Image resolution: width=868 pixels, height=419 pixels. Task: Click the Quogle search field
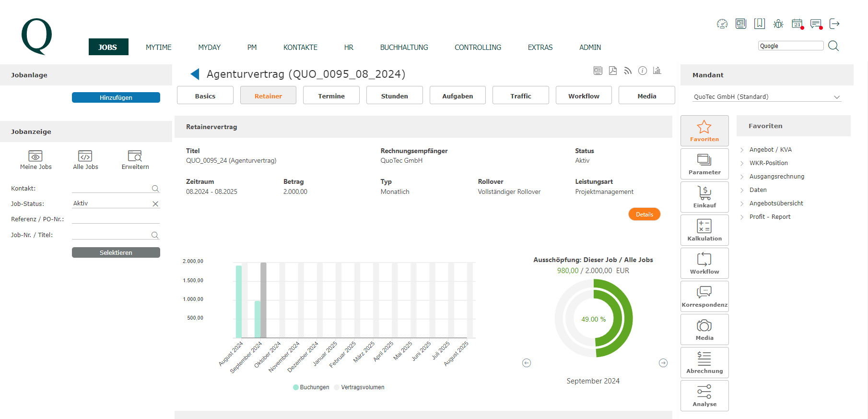(790, 46)
